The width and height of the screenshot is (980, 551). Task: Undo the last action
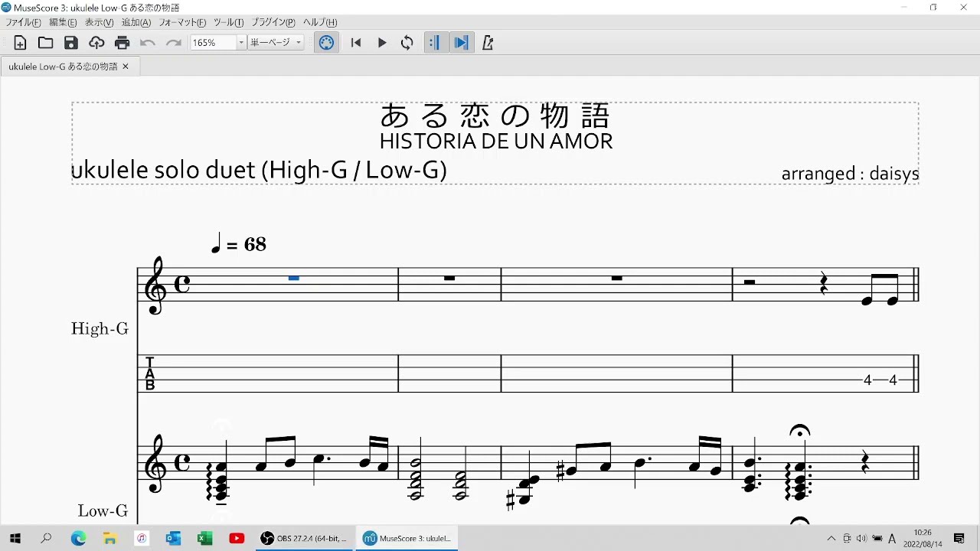[x=148, y=43]
